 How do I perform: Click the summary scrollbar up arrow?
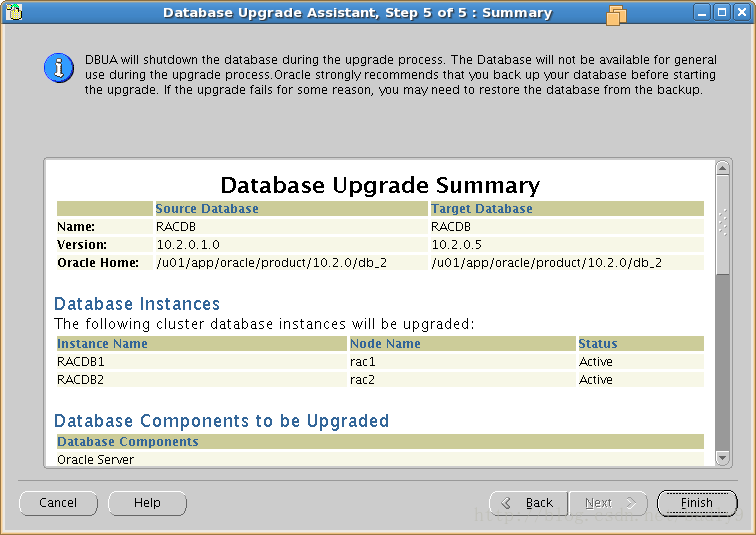tap(722, 168)
